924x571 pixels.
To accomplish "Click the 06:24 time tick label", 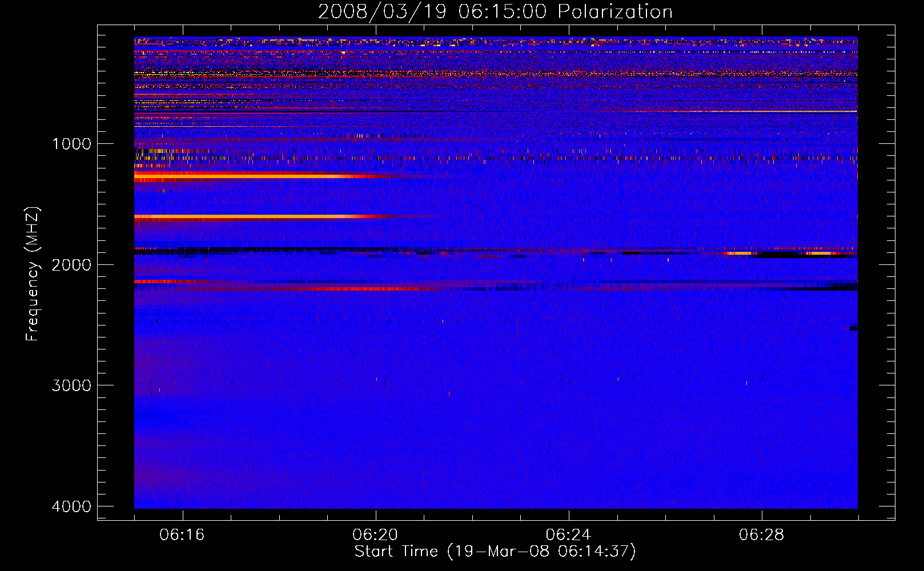I will (x=568, y=535).
